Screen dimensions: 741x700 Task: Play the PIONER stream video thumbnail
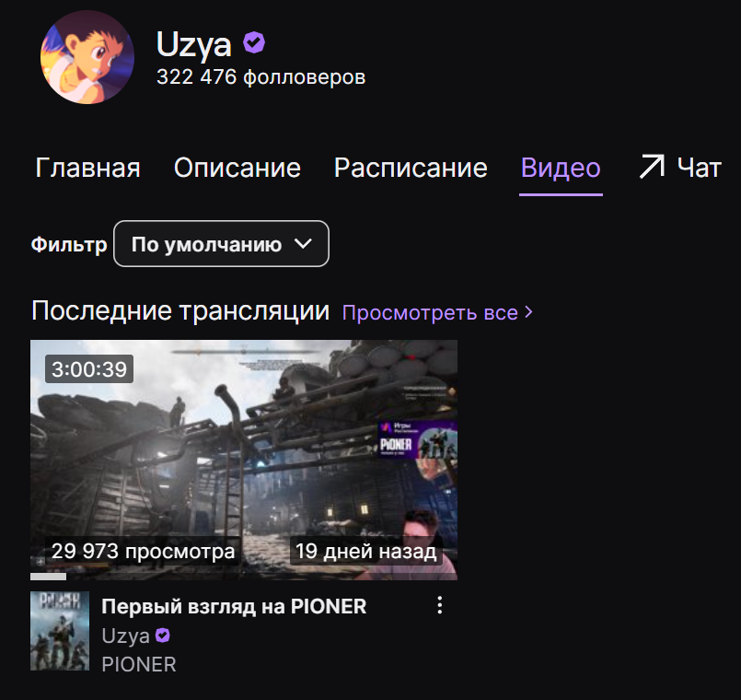click(244, 460)
